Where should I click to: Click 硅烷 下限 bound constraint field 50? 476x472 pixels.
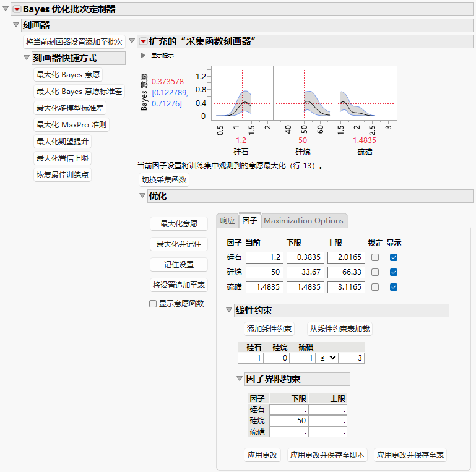pos(288,421)
